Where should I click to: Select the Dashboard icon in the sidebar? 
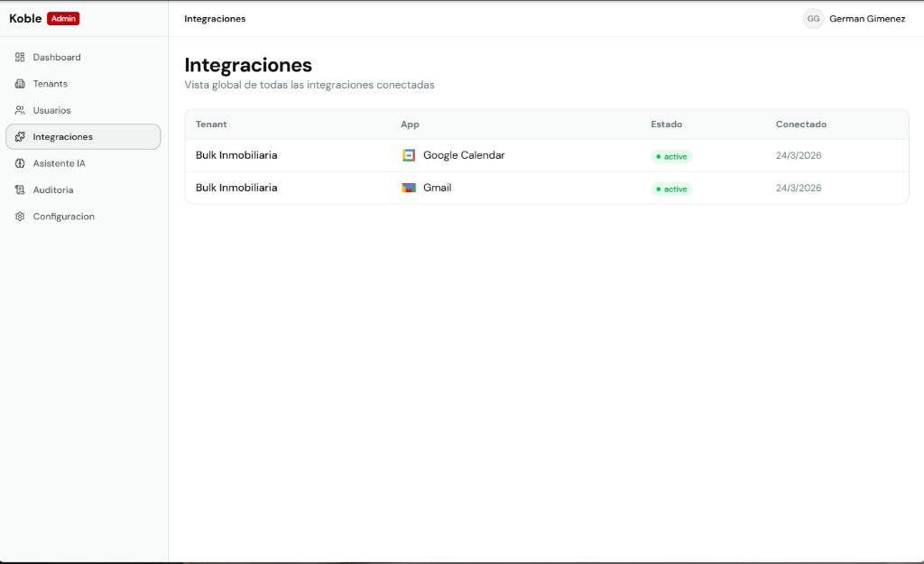tap(20, 57)
